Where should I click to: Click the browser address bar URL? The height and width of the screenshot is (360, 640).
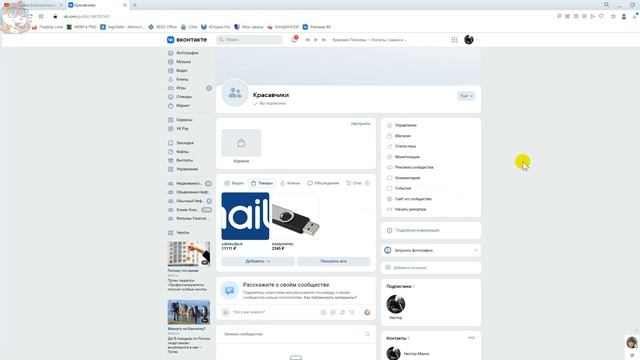[87, 16]
